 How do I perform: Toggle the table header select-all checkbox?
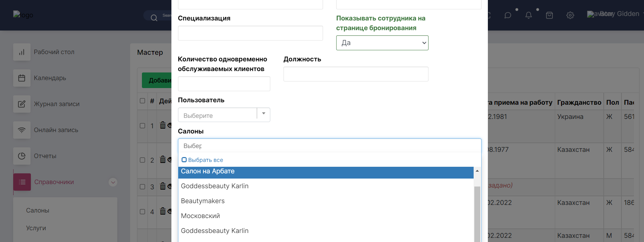coord(142,101)
